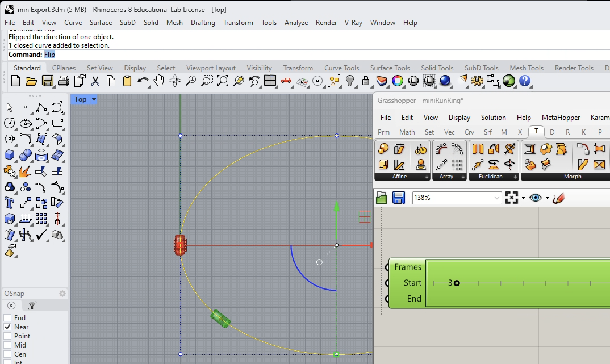
Task: Click the Explode tool in the sidebar
Action: (26, 171)
